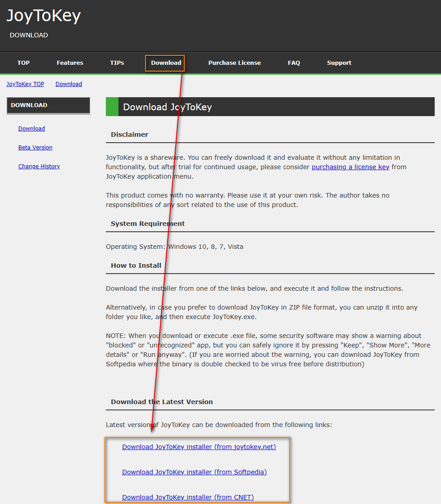Go to the Features page
Viewport: 441px width, 504px height.
click(x=70, y=63)
